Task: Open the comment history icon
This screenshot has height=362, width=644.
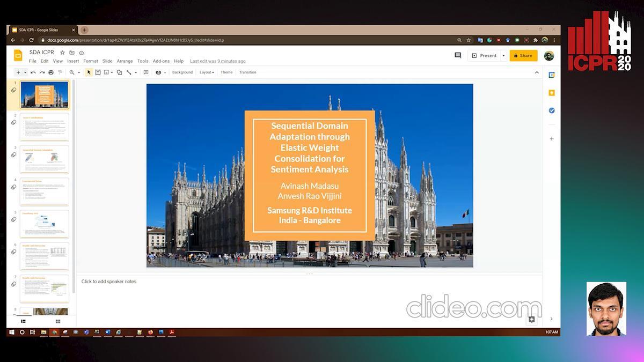Action: click(458, 55)
